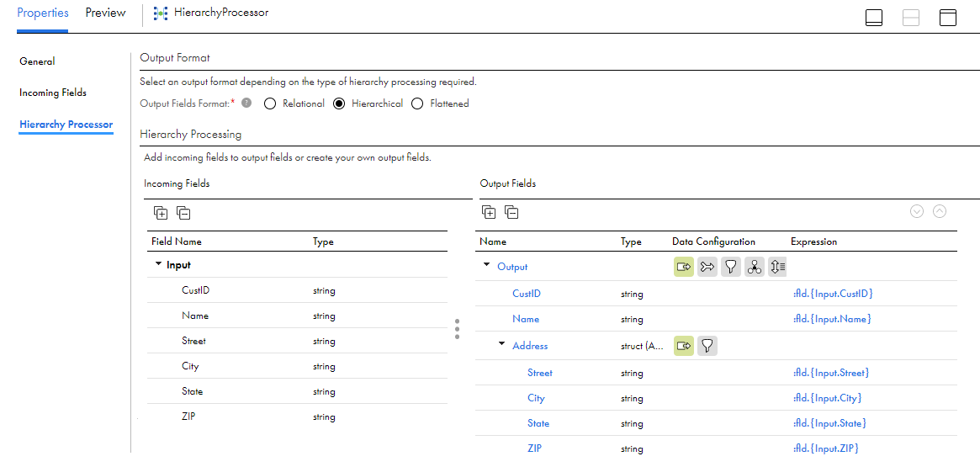Select the Hierarchical output format
This screenshot has height=467, width=980.
pos(339,103)
